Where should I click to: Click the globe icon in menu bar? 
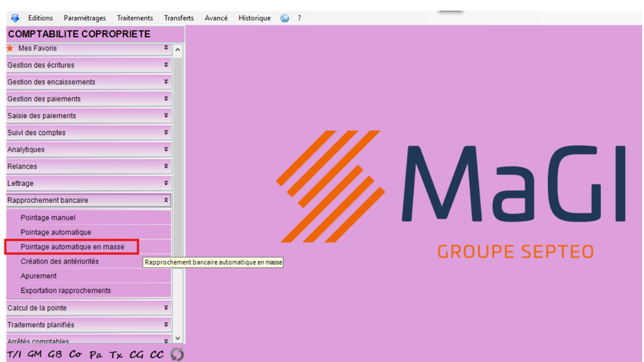[285, 18]
